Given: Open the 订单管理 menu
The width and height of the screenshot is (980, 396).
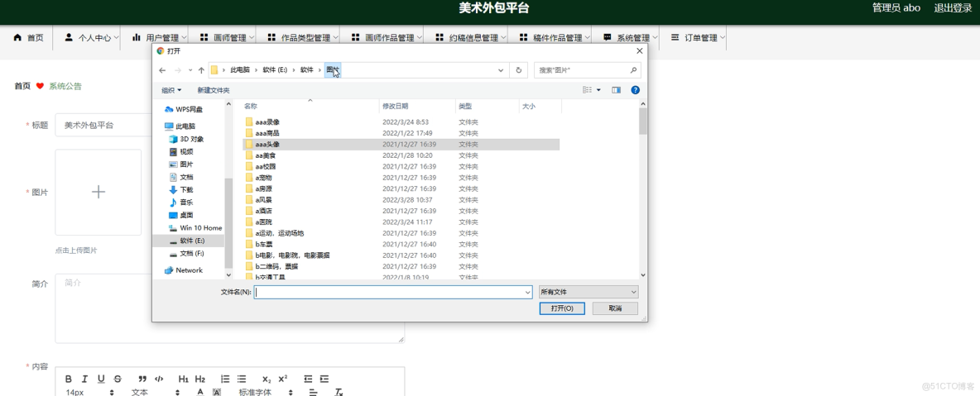Looking at the screenshot, I should click(697, 37).
